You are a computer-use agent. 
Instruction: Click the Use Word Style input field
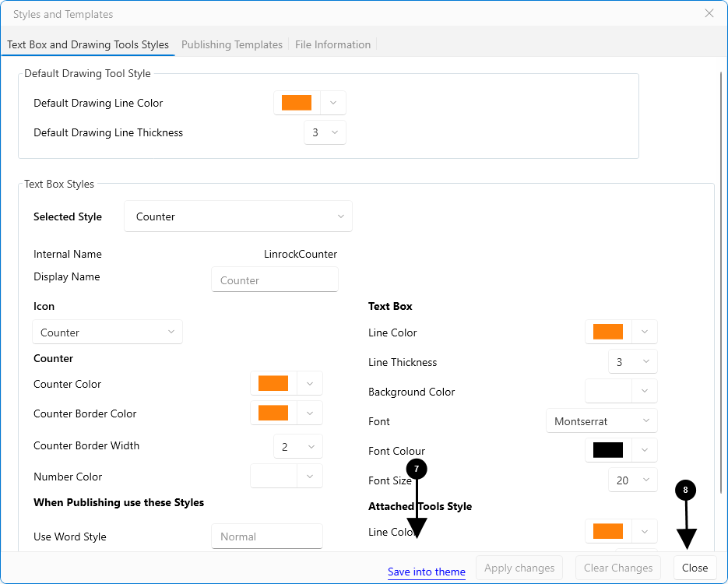[266, 537]
